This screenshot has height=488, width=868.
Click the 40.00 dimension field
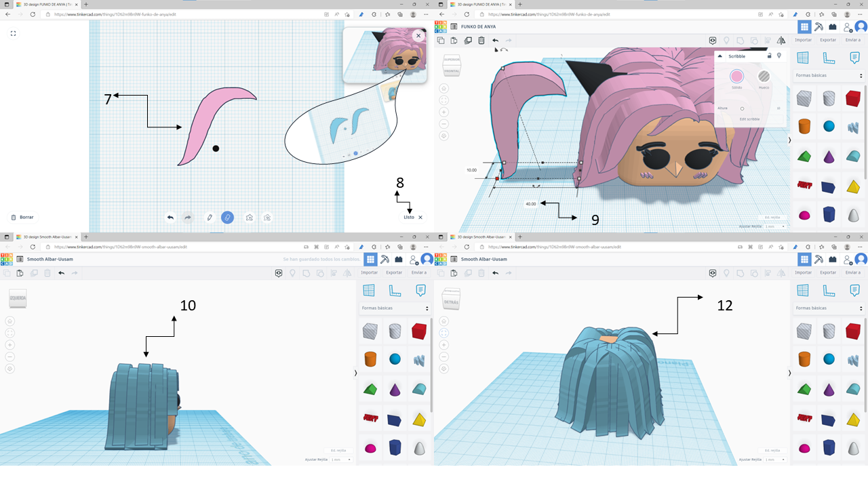pyautogui.click(x=530, y=203)
